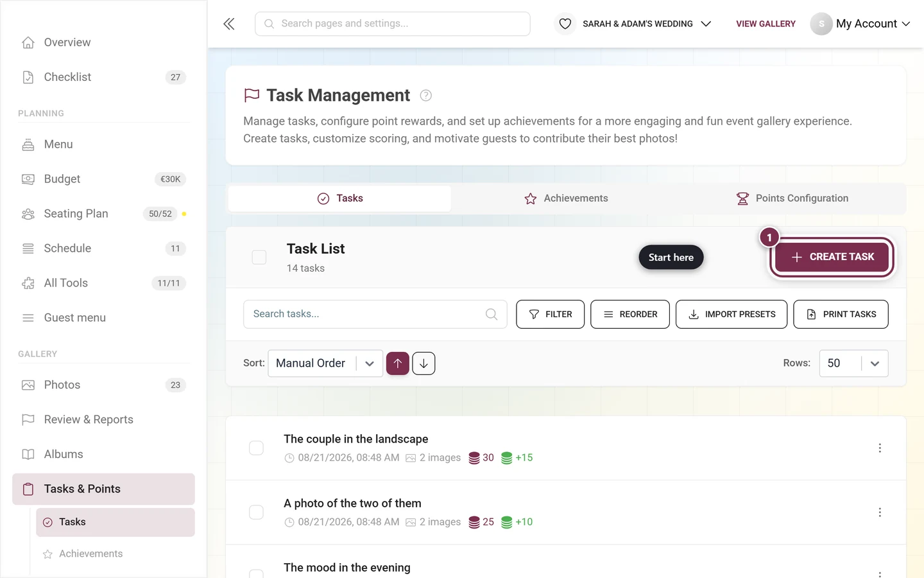Viewport: 924px width, 578px height.
Task: Click the Search pages and settings field
Action: coord(393,24)
